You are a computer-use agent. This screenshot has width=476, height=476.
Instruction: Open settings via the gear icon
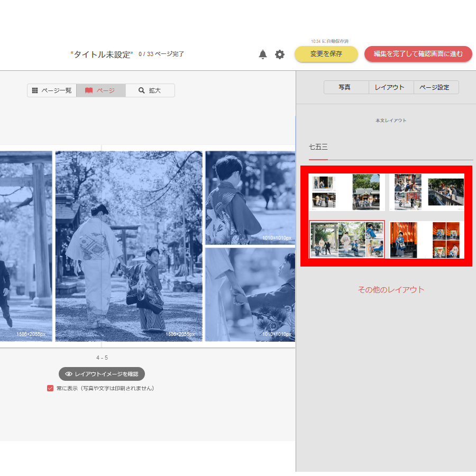(280, 54)
